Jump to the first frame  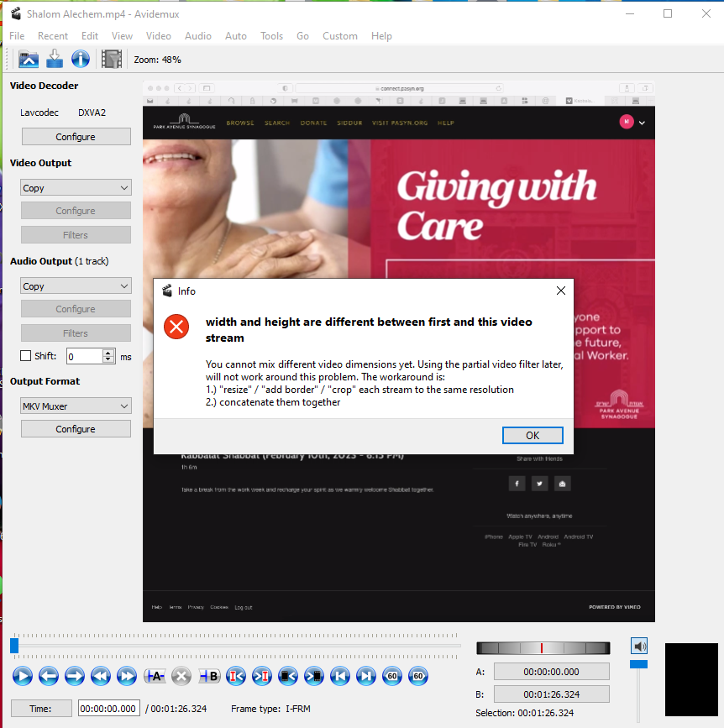tap(340, 676)
